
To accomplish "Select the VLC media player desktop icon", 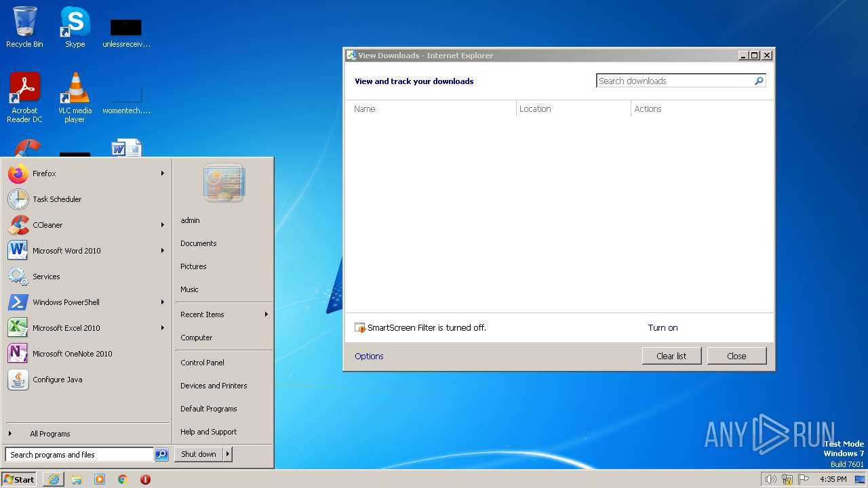I will tap(75, 98).
